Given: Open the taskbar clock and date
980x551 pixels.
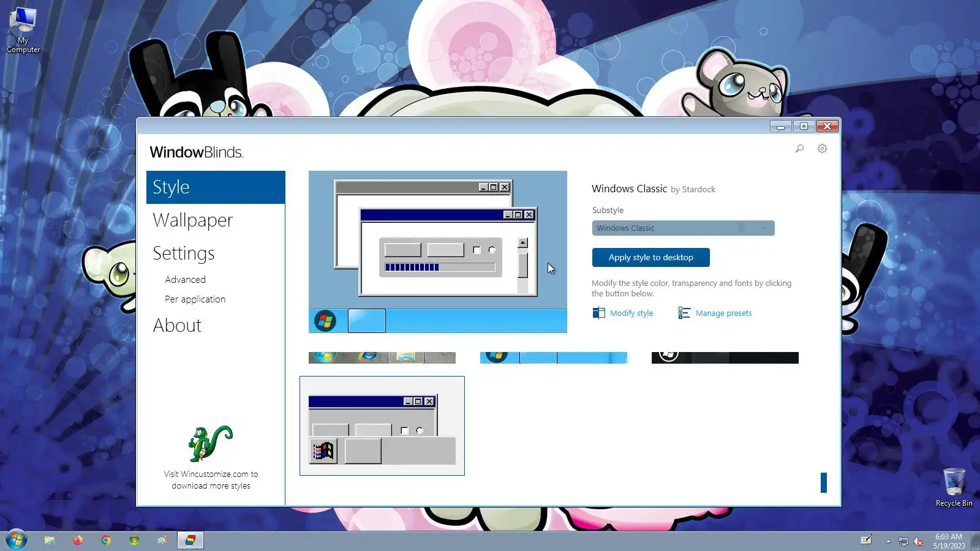Looking at the screenshot, I should [949, 541].
